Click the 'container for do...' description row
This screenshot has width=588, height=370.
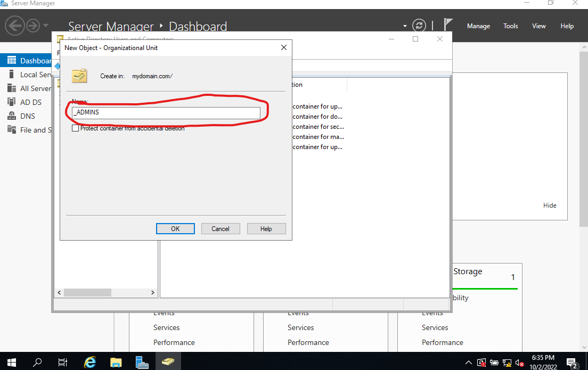tap(317, 117)
